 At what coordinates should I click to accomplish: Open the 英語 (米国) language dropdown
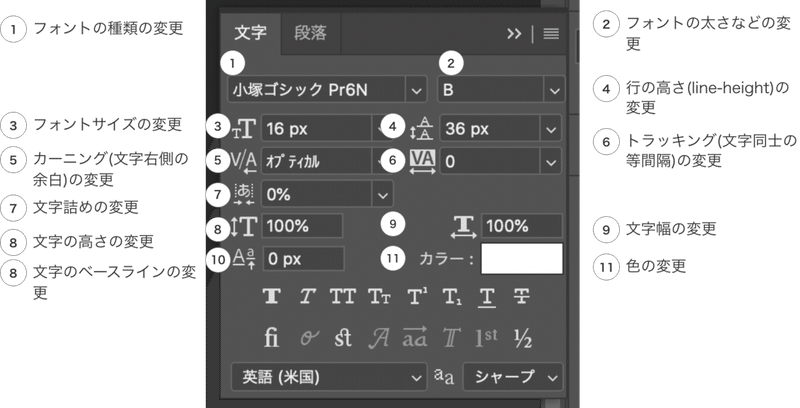[328, 377]
